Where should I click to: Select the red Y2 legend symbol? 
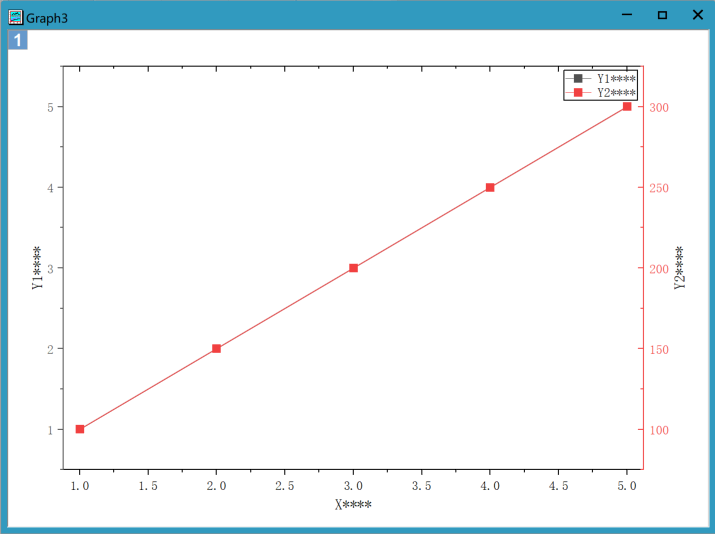577,92
